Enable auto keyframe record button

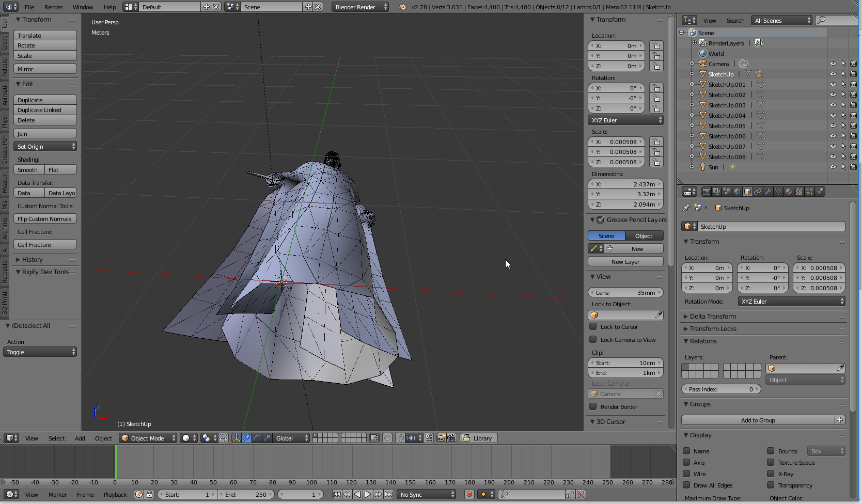[x=469, y=494]
